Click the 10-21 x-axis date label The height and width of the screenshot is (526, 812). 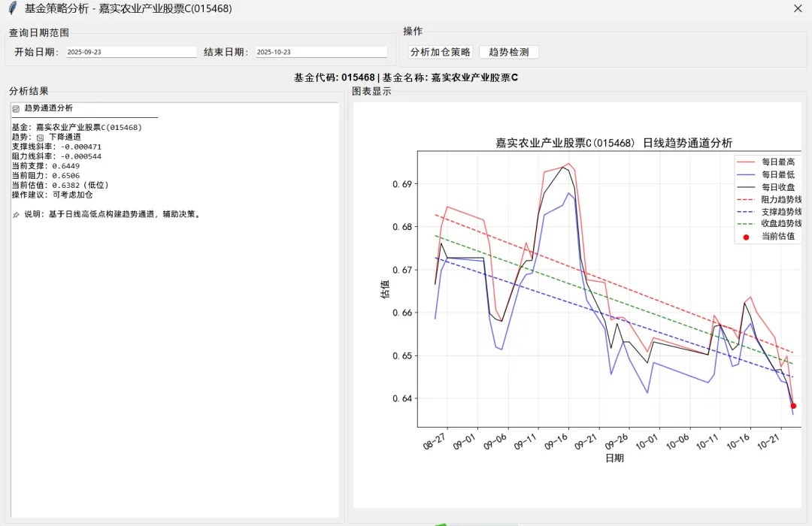pos(768,442)
